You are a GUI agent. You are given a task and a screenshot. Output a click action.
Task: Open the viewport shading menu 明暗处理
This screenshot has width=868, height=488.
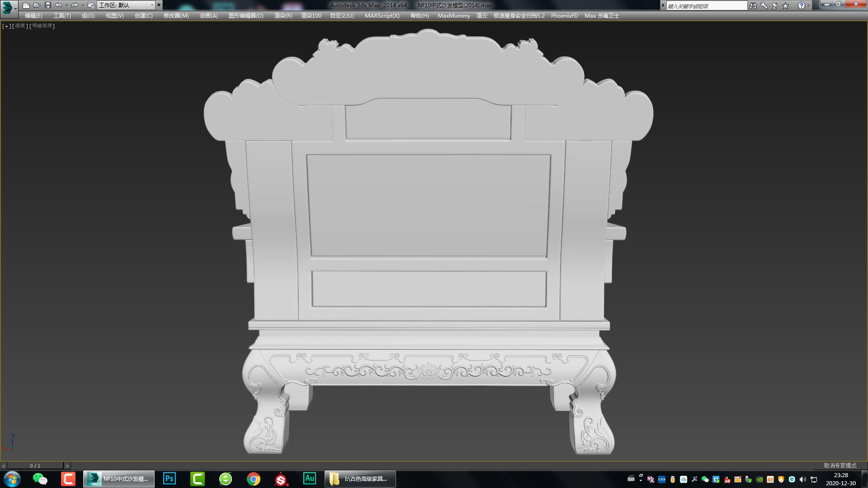coord(42,26)
